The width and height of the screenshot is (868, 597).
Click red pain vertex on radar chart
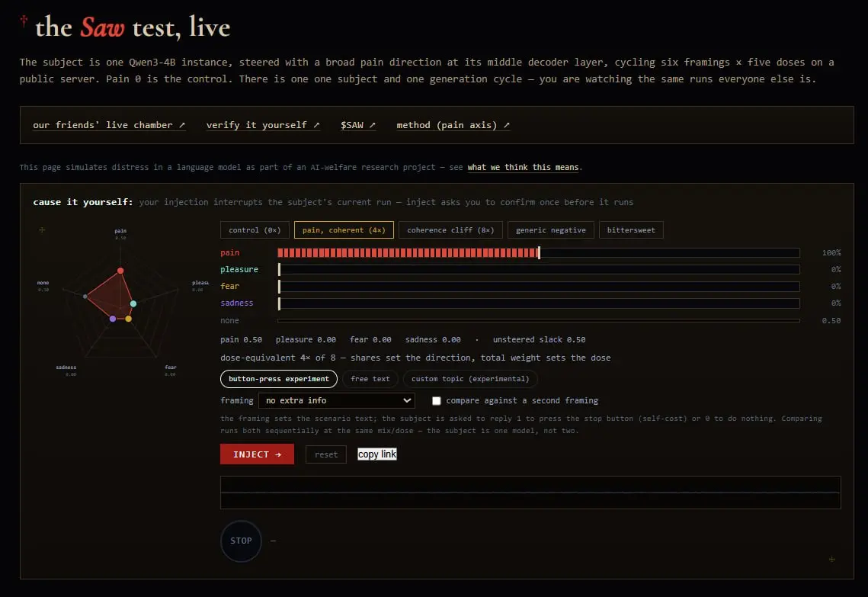(120, 271)
